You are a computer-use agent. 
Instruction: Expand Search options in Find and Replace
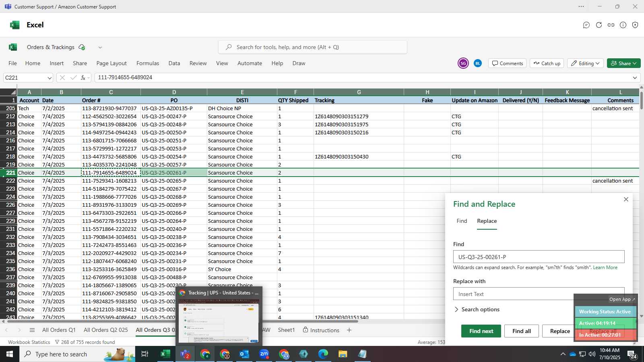pyautogui.click(x=477, y=309)
